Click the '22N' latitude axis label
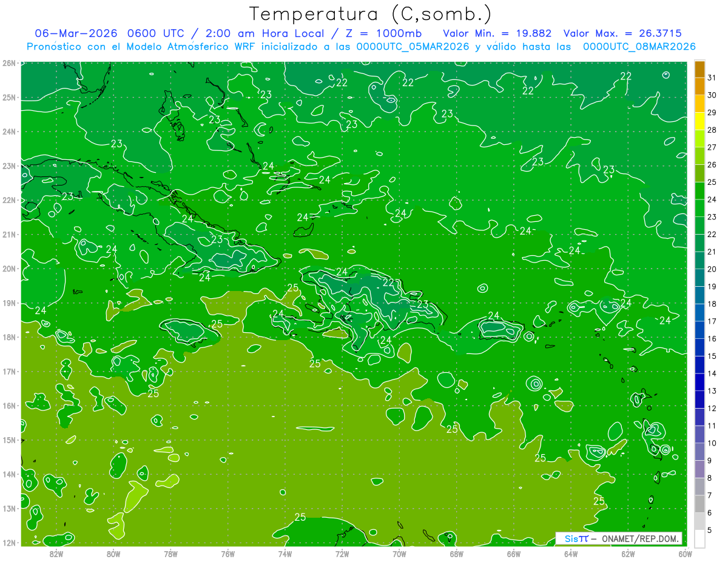Viewport: 728px width, 562px height. click(x=8, y=200)
